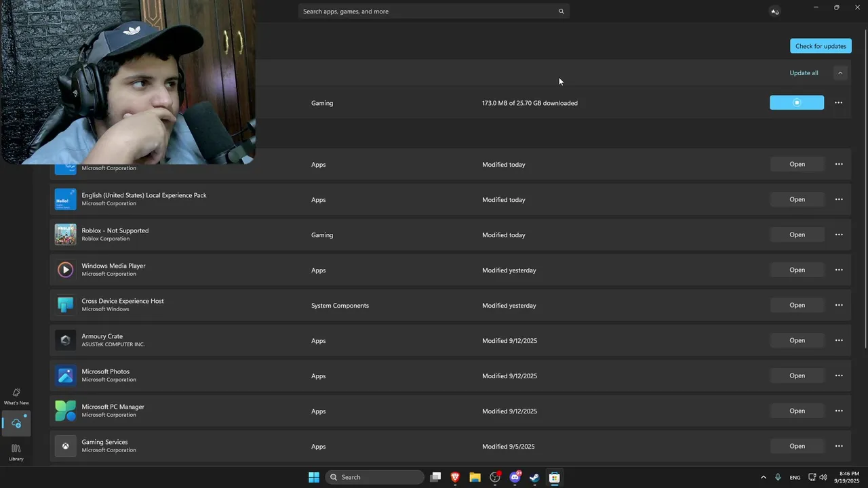Screen dimensions: 868x488
Task: Click the microphone icon in the system tray
Action: pos(778,477)
